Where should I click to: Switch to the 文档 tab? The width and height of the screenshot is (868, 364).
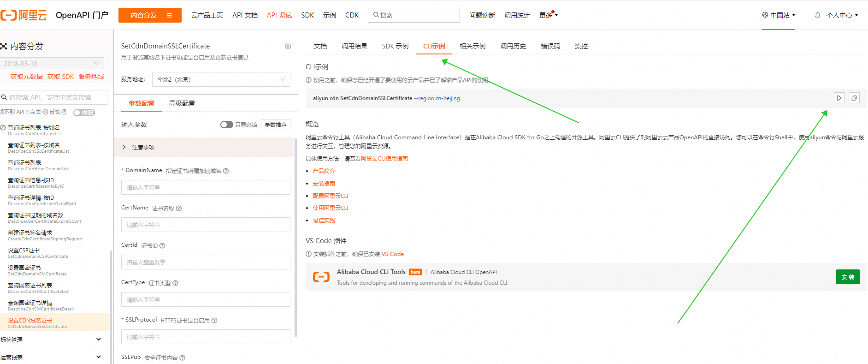[x=320, y=46]
